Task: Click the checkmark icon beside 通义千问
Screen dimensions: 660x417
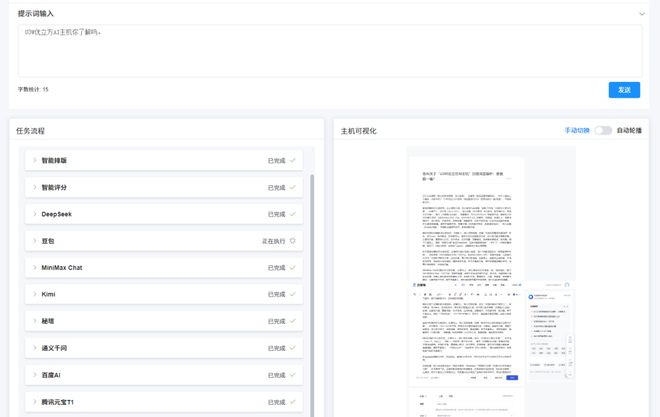Action: [x=293, y=348]
